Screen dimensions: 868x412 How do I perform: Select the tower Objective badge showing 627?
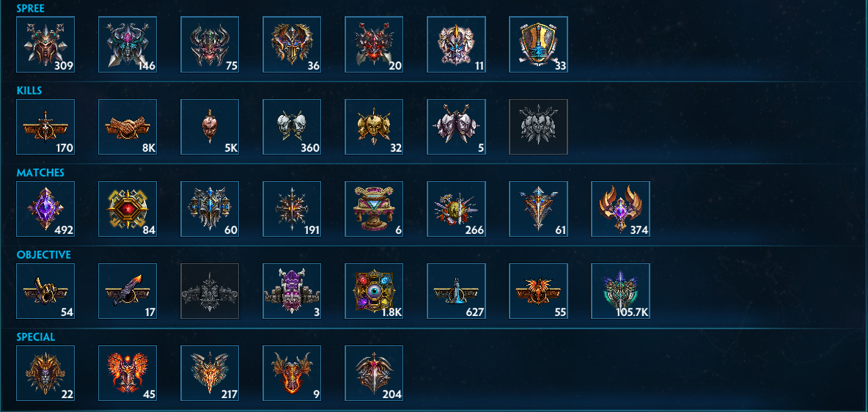[x=456, y=291]
